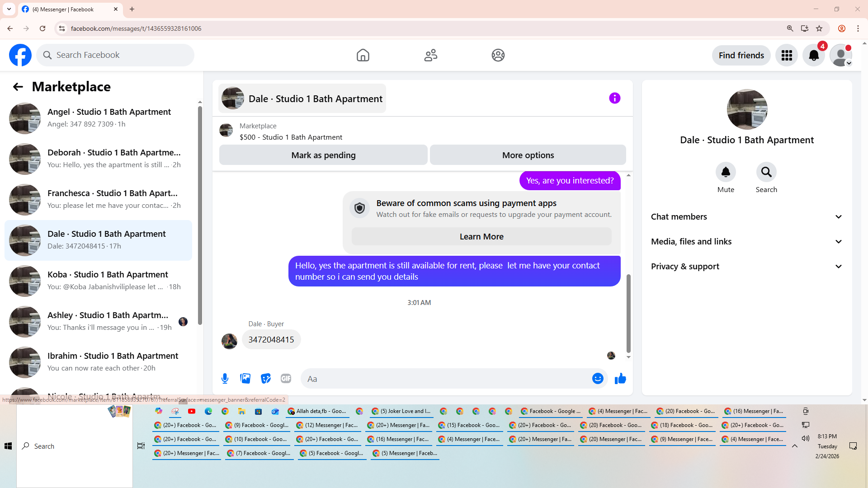Click Mark as pending button
Image resolution: width=868 pixels, height=488 pixels.
pos(323,155)
